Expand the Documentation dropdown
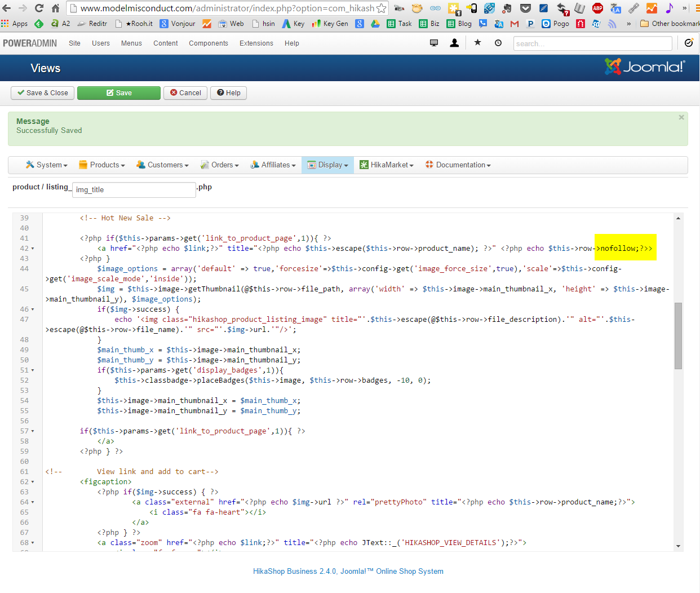 pos(458,165)
